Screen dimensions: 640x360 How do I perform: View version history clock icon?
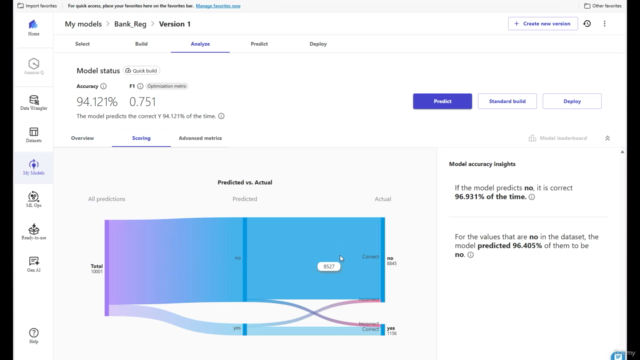coord(587,24)
